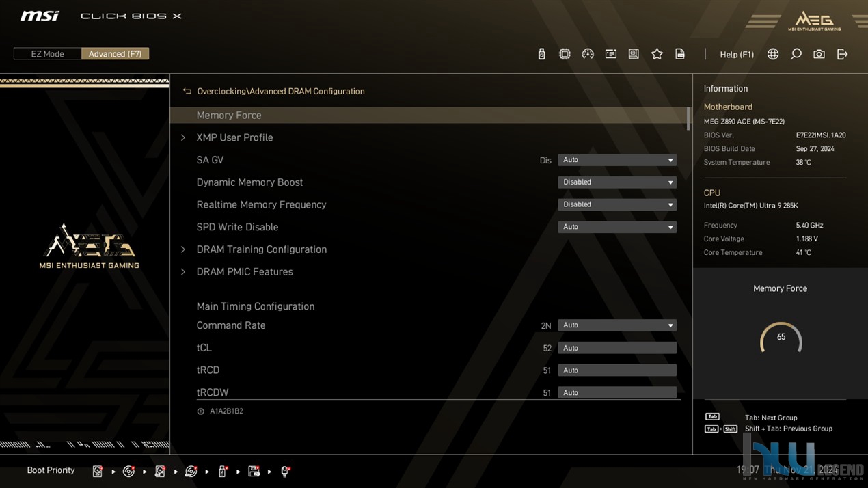
Task: Click the Memory Force gauge showing 65
Action: (x=781, y=338)
